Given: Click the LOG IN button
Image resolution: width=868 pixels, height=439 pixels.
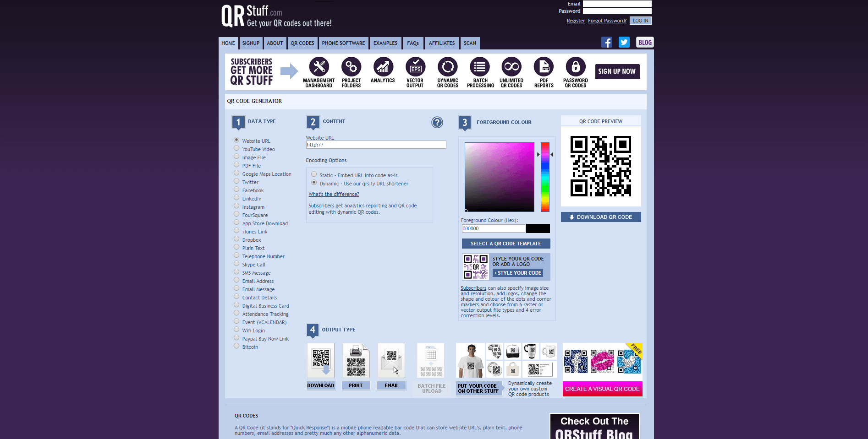Looking at the screenshot, I should (x=641, y=21).
